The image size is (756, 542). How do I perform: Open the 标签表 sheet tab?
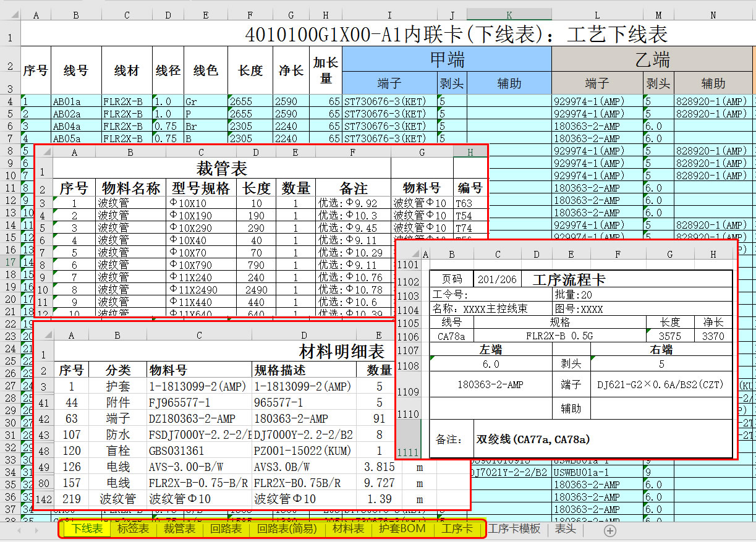pyautogui.click(x=133, y=529)
